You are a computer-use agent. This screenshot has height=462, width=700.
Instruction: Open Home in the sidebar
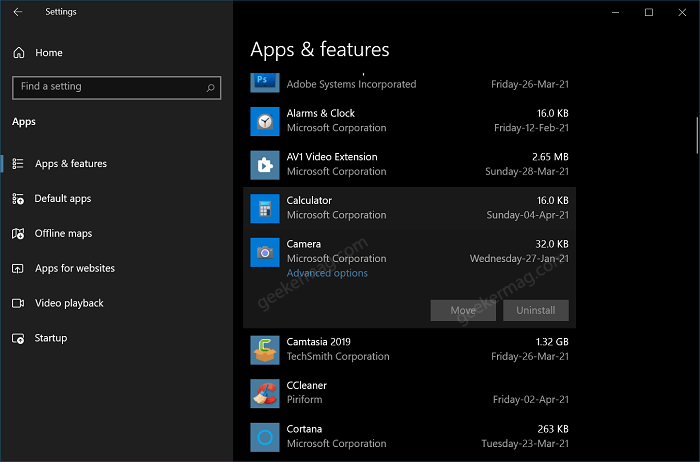[x=117, y=53]
